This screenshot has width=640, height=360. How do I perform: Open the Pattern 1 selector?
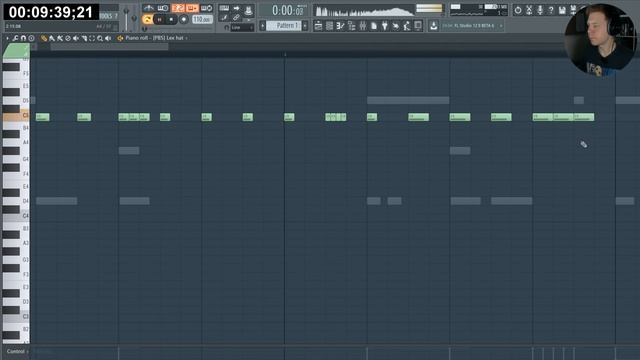(284, 26)
